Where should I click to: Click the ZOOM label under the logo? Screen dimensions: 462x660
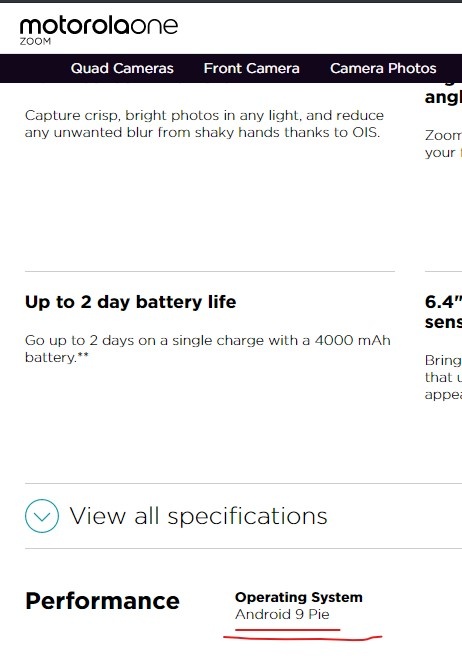[x=35, y=41]
